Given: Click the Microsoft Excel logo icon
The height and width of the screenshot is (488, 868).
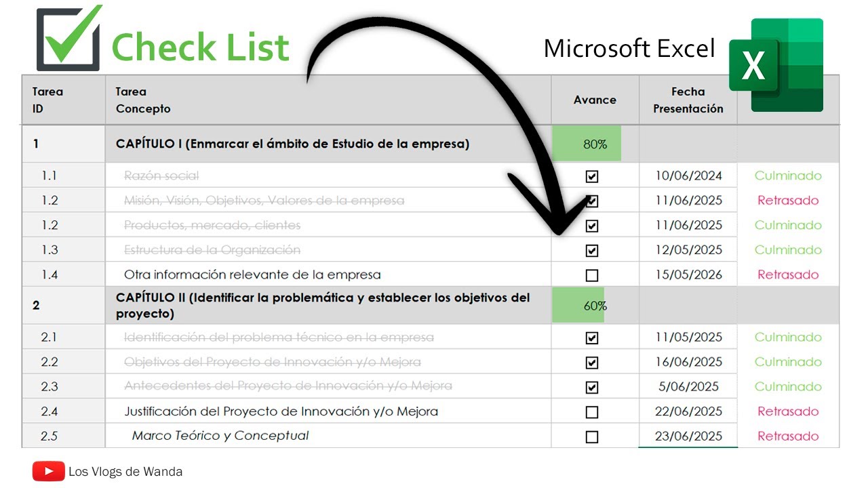Looking at the screenshot, I should pos(776,65).
